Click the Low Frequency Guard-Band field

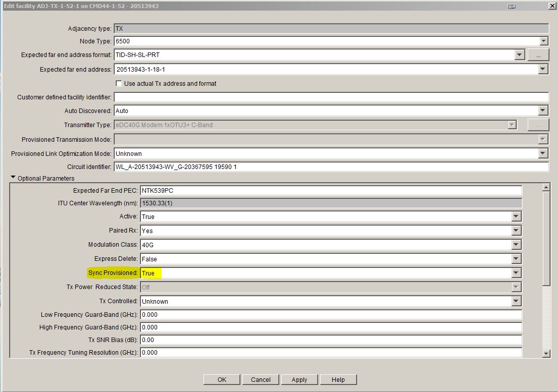(331, 314)
